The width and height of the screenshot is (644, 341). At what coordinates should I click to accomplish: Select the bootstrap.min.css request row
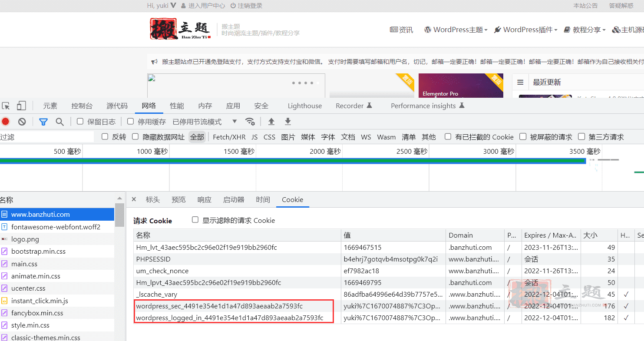(x=57, y=252)
